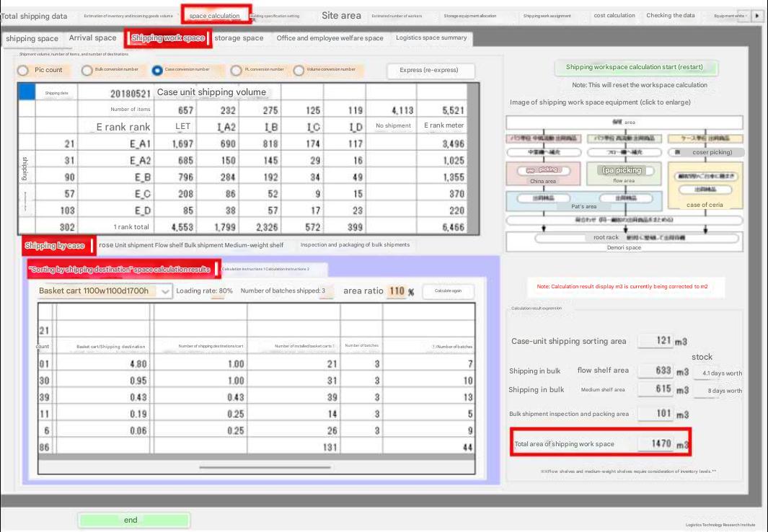The height and width of the screenshot is (532, 768).
Task: Select Volume conversion number radio button
Action: [299, 70]
